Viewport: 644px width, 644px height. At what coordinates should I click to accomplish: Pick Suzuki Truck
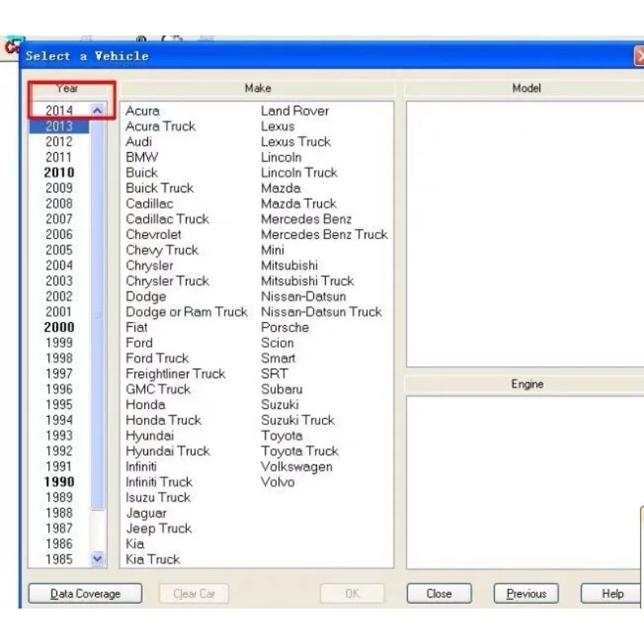tap(298, 420)
